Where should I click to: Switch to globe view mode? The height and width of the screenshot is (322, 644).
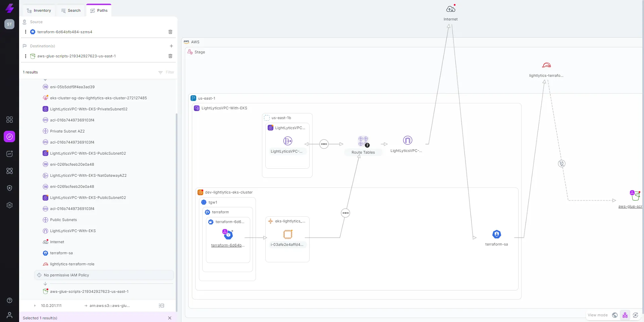click(615, 315)
